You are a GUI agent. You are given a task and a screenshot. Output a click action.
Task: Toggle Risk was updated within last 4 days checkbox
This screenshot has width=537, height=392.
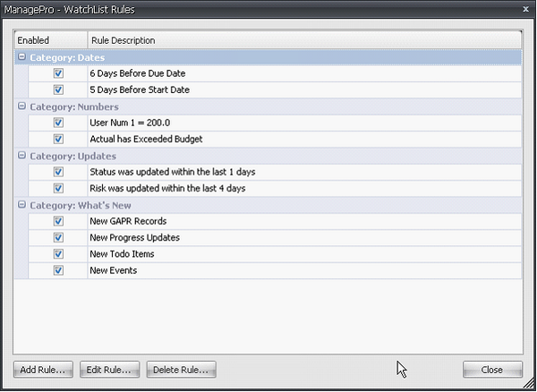coord(58,188)
